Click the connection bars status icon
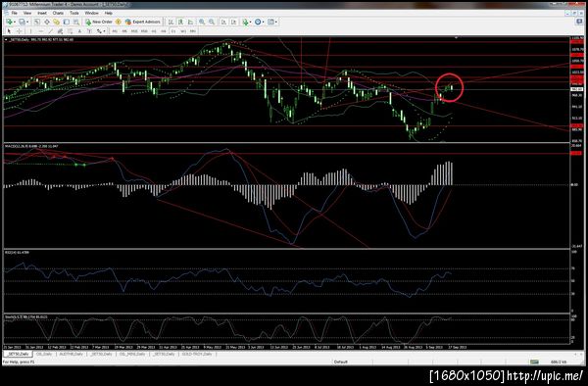 coord(534,362)
